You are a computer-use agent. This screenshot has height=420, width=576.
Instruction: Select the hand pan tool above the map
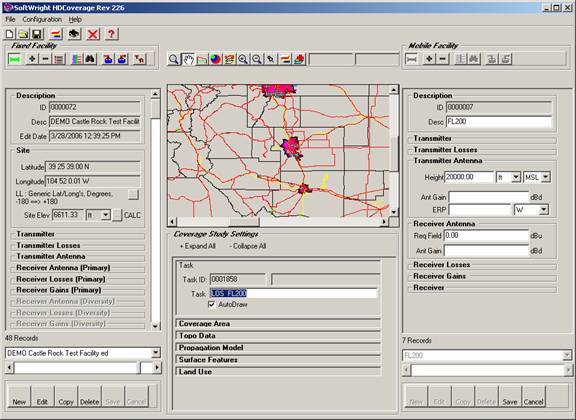coord(188,59)
